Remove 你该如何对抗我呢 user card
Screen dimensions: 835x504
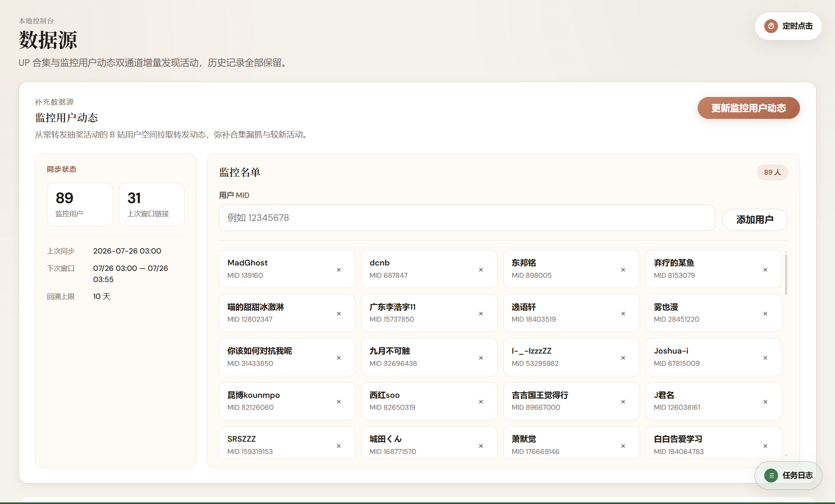[339, 358]
